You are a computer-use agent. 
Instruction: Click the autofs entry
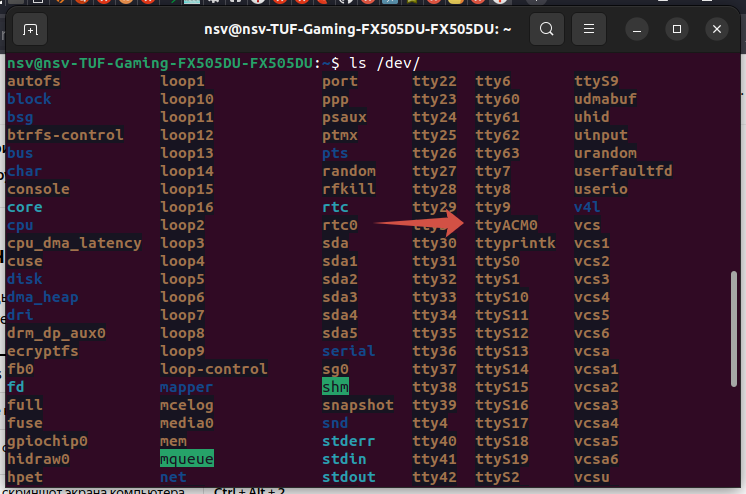click(x=34, y=81)
